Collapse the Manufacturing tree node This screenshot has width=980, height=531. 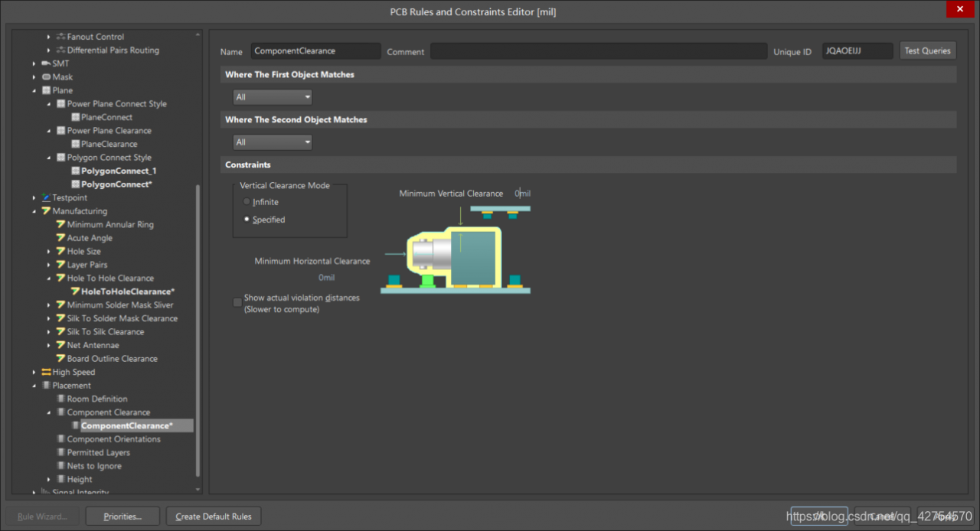(x=34, y=211)
